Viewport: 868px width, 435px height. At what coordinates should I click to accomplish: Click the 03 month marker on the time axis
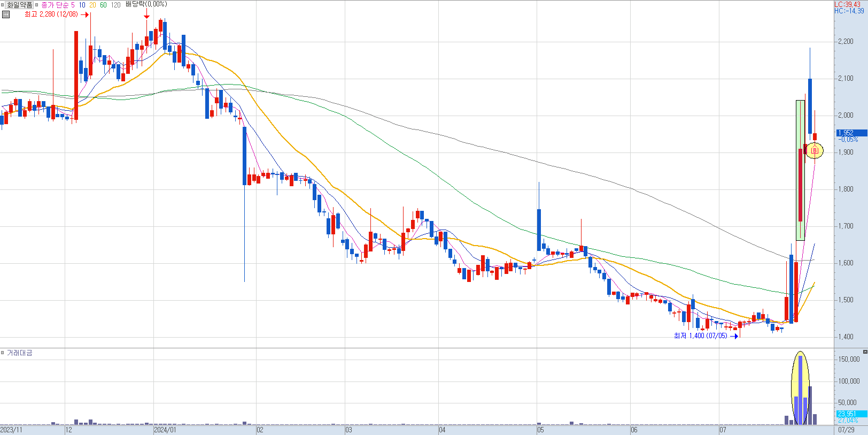point(348,430)
